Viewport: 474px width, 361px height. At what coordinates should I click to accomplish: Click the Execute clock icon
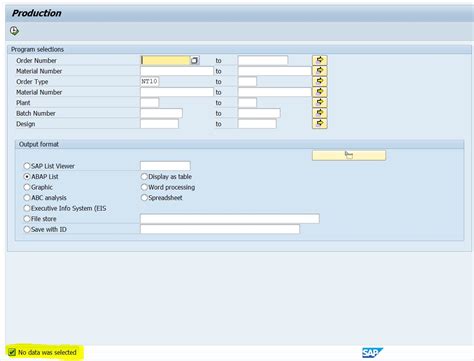(x=14, y=31)
